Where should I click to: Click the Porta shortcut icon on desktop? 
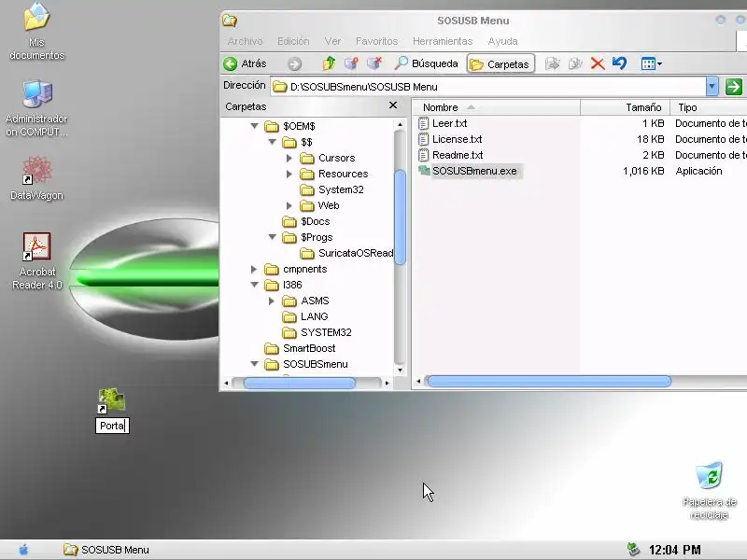tap(111, 401)
